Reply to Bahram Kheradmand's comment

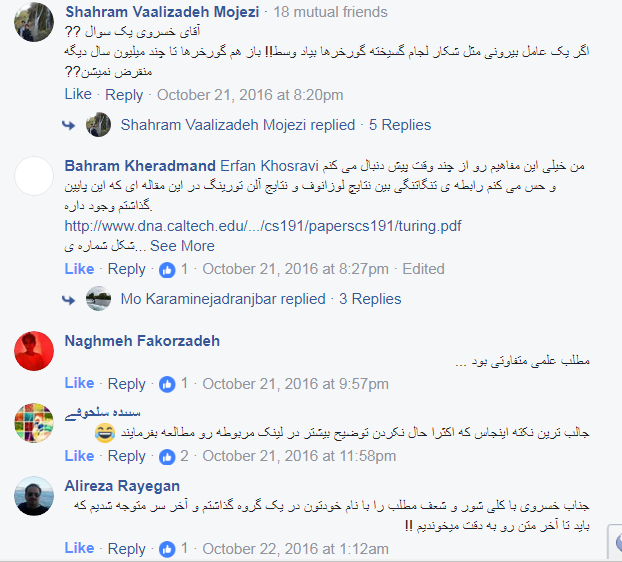(x=127, y=269)
